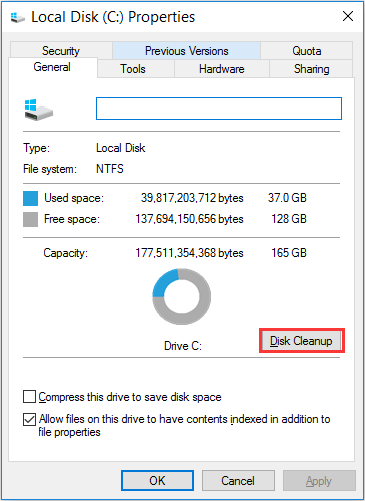Confirm with the OK button
365x501 pixels.
[157, 480]
